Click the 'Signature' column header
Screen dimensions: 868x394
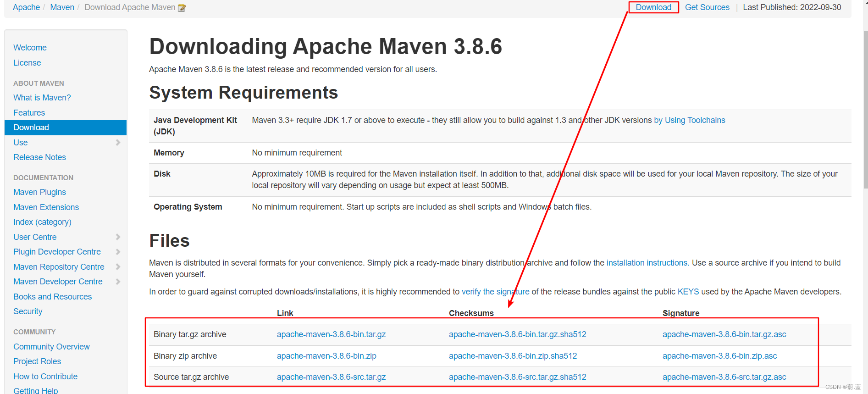pos(681,313)
